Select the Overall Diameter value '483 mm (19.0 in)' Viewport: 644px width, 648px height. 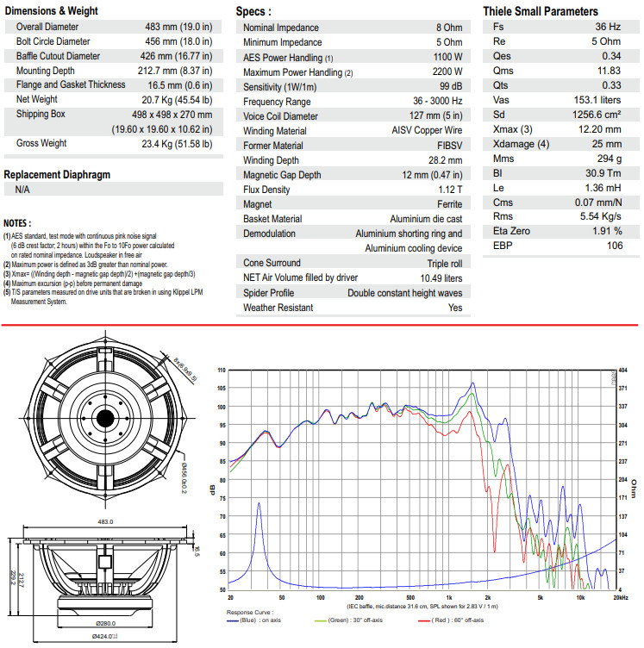[178, 27]
